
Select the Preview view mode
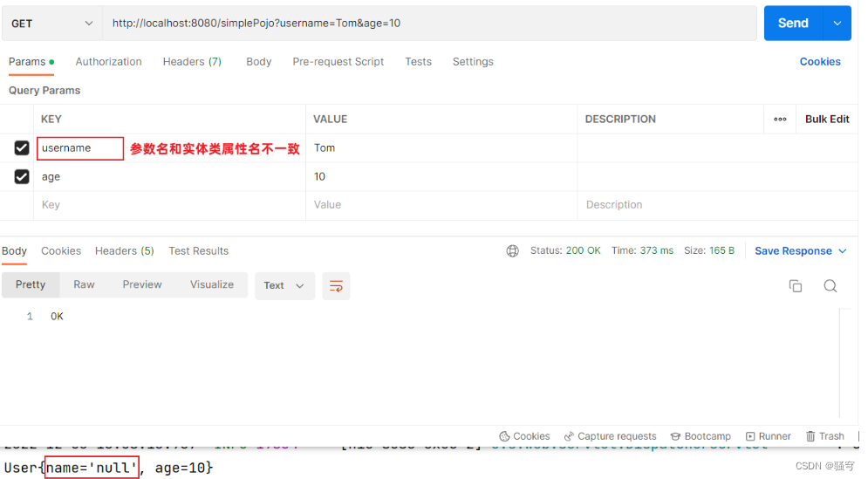click(142, 284)
